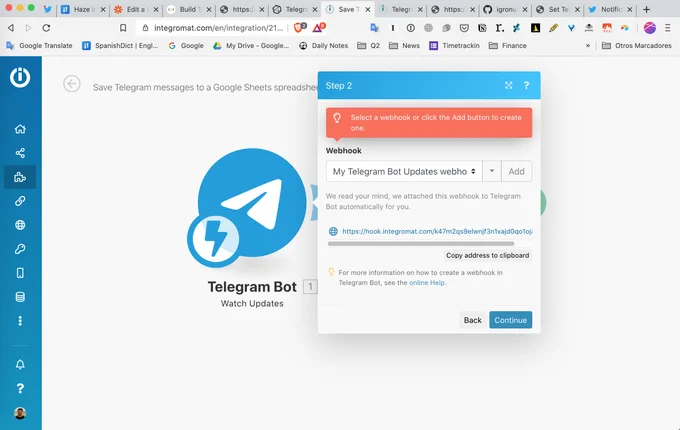680x430 pixels.
Task: Click Copy address to clipboard
Action: coord(487,255)
